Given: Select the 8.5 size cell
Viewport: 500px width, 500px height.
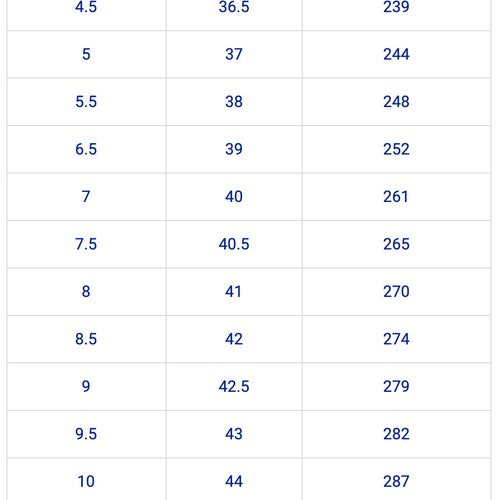Looking at the screenshot, I should 86,339.
